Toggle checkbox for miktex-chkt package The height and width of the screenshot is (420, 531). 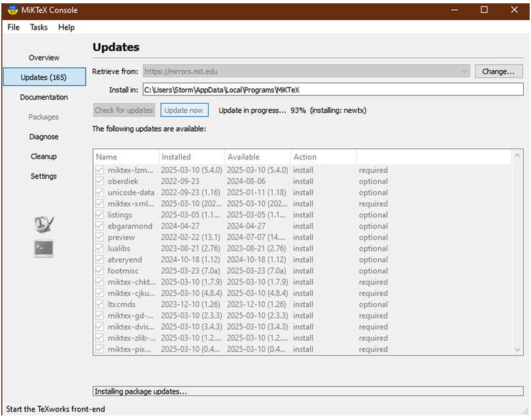pyautogui.click(x=99, y=282)
